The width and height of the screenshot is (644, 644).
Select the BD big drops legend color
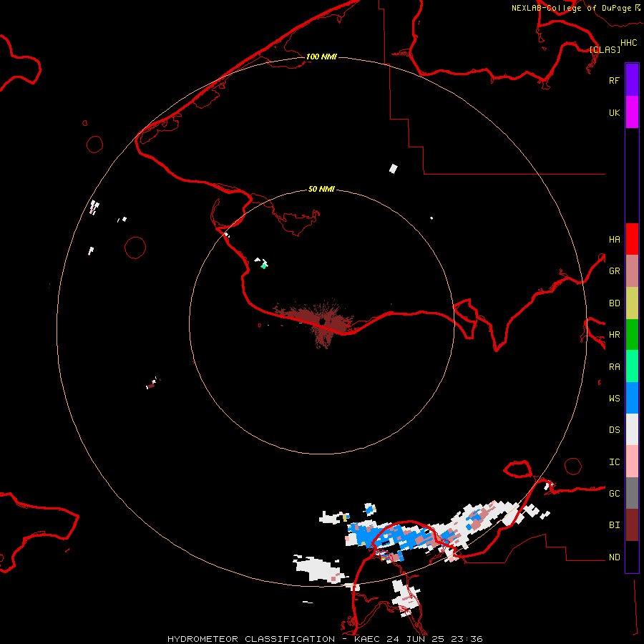coord(632,303)
